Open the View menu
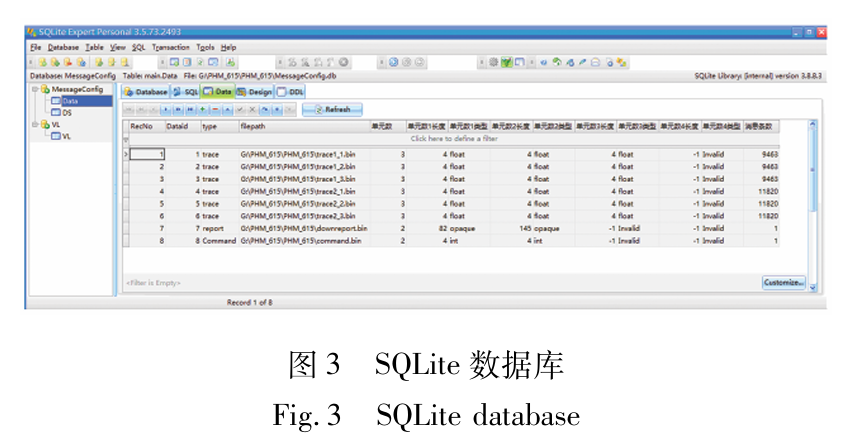The height and width of the screenshot is (442, 848). coord(117,47)
